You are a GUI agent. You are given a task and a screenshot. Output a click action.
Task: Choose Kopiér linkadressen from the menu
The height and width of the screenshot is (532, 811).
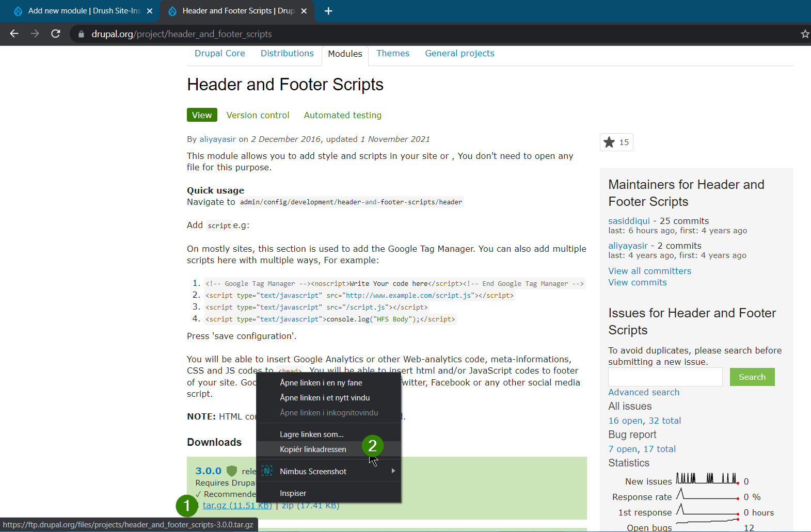pyautogui.click(x=313, y=449)
